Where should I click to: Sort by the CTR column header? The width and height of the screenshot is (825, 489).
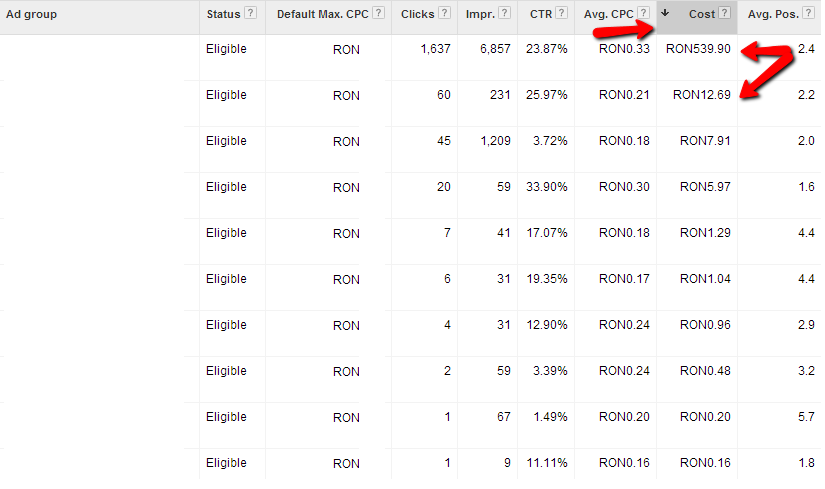(540, 14)
